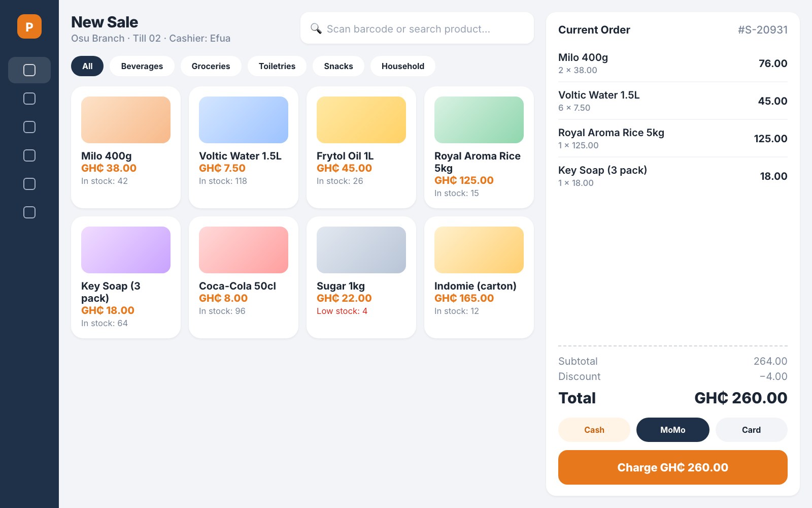Viewport: 812px width, 508px height.
Task: Click the In stock: 118 label
Action: coord(223,181)
